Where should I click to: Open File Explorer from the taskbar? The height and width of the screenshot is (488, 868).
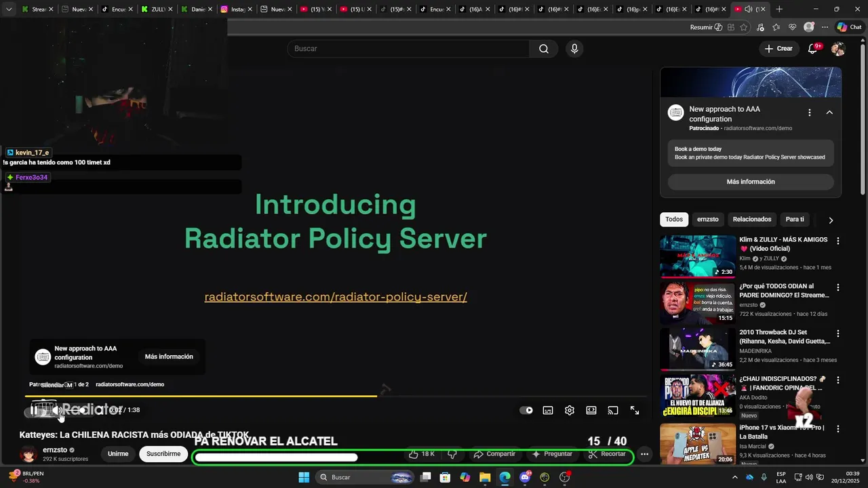485,477
